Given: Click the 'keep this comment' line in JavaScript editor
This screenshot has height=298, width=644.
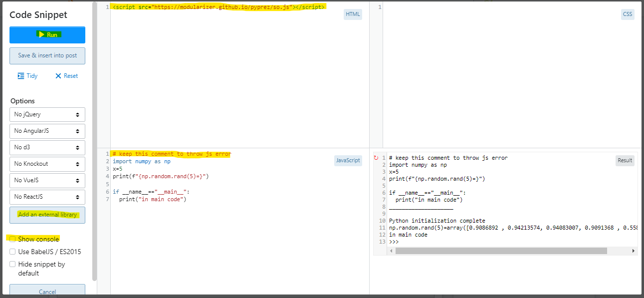Looking at the screenshot, I should click(x=172, y=154).
